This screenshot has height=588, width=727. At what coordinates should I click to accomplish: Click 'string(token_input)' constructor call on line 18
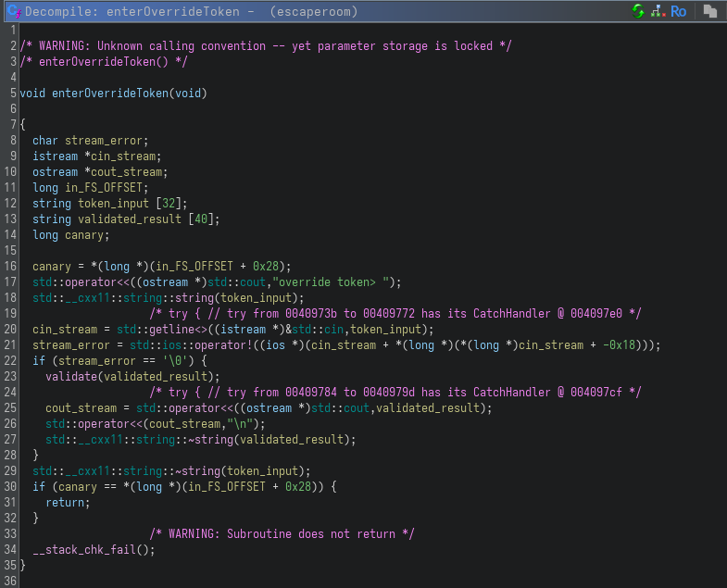pyautogui.click(x=238, y=298)
